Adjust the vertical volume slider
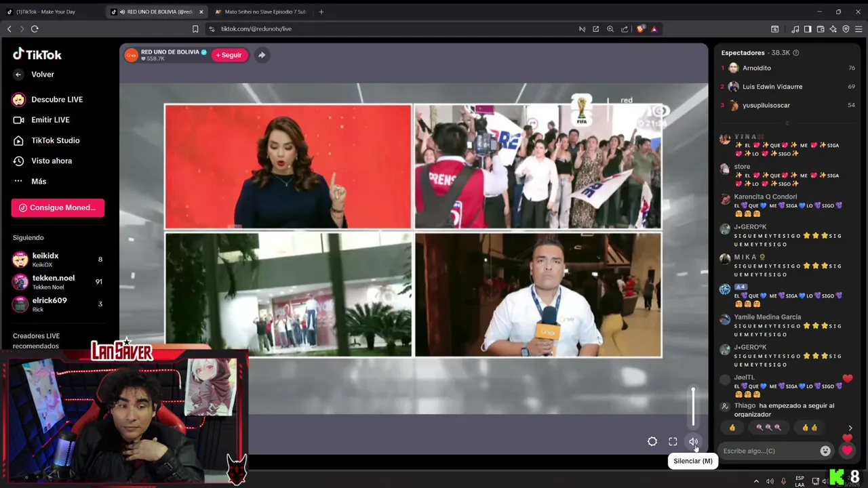 pos(693,407)
